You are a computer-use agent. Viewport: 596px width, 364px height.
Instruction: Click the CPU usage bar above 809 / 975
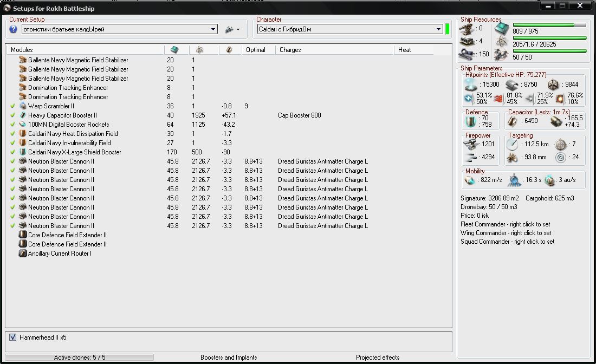click(x=549, y=25)
